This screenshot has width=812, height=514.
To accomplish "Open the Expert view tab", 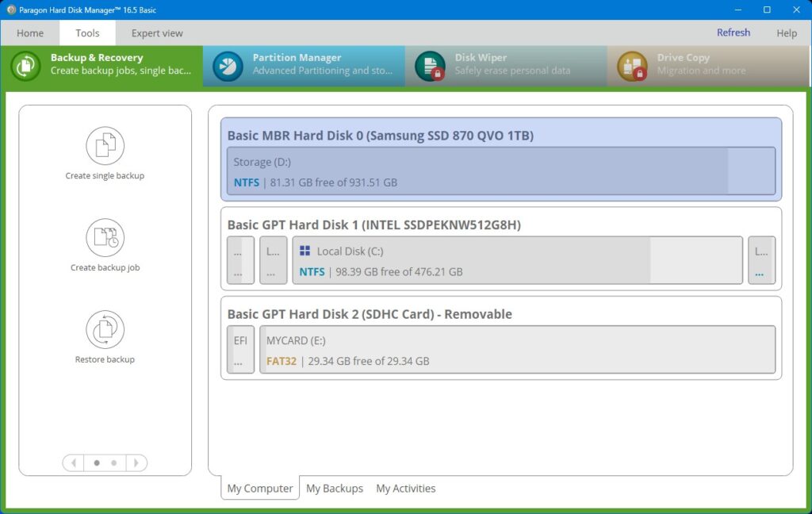I will pyautogui.click(x=157, y=33).
